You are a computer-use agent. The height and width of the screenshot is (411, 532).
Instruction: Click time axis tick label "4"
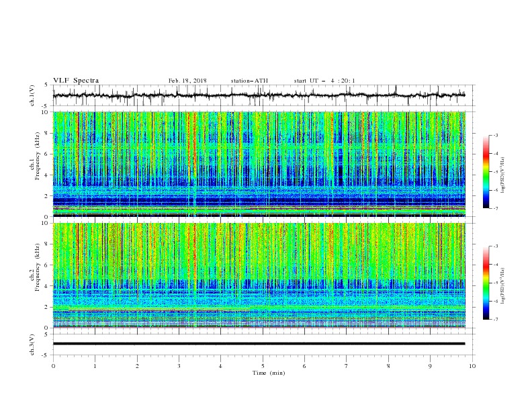(220, 366)
